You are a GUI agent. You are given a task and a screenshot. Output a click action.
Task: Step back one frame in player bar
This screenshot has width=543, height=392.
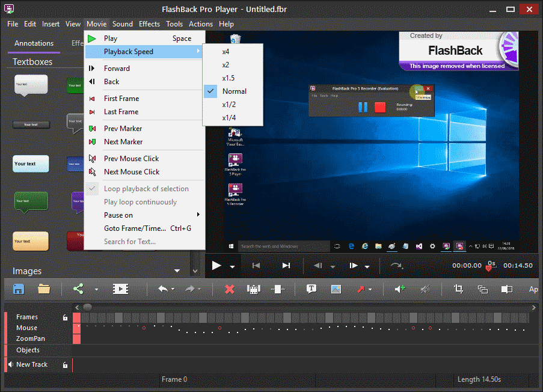[x=318, y=266]
